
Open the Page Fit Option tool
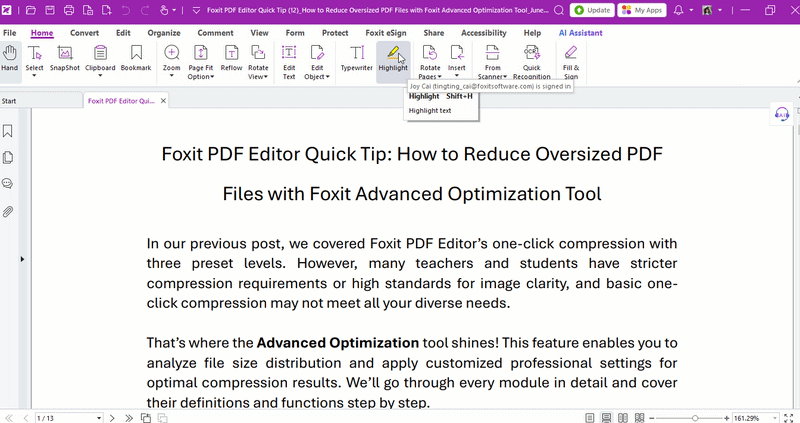[201, 62]
